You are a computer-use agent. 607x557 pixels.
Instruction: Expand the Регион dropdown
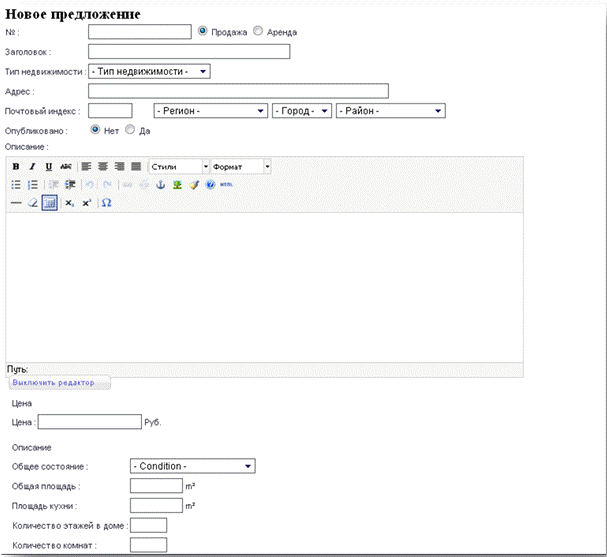click(x=210, y=111)
